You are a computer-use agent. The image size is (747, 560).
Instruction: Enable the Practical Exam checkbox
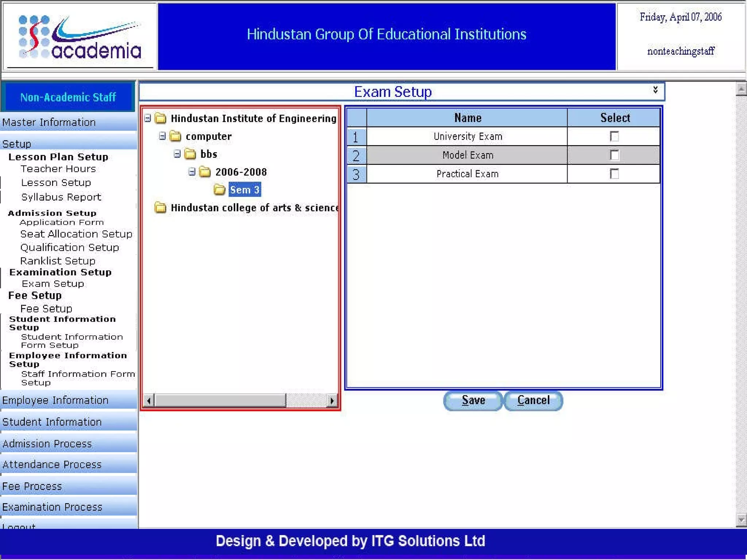pyautogui.click(x=614, y=174)
